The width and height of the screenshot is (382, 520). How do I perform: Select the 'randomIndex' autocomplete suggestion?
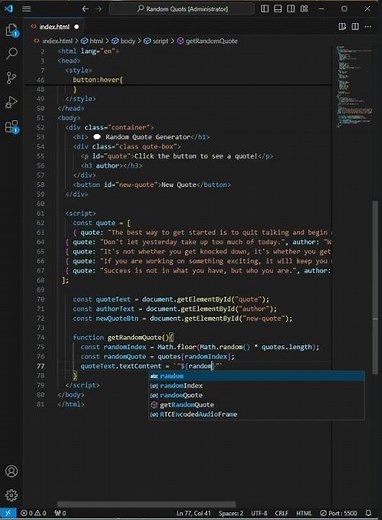pyautogui.click(x=256, y=386)
